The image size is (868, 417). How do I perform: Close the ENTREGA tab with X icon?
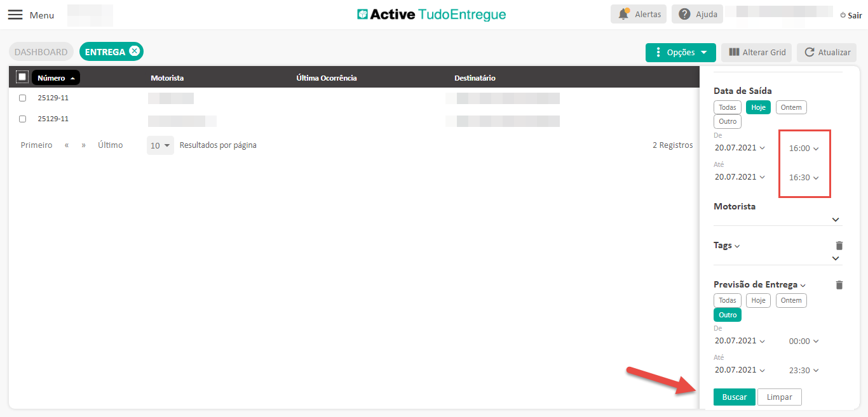point(134,51)
